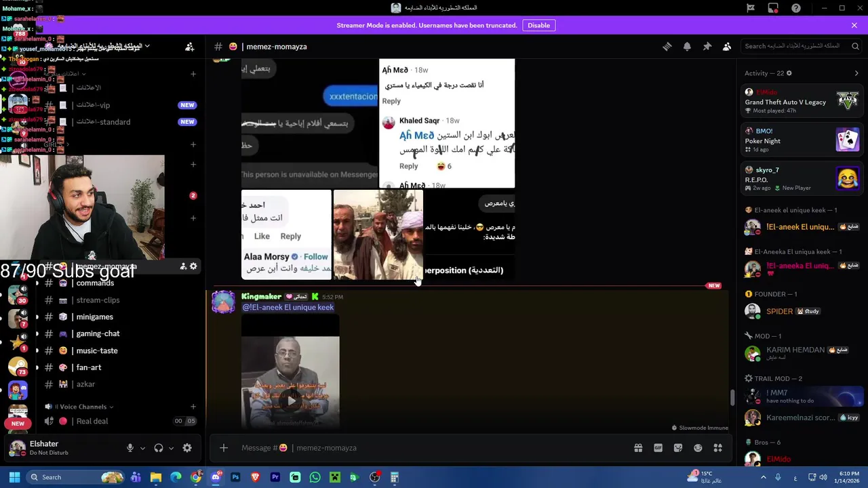868x488 pixels.
Task: Open User Settings gear icon
Action: 187,448
